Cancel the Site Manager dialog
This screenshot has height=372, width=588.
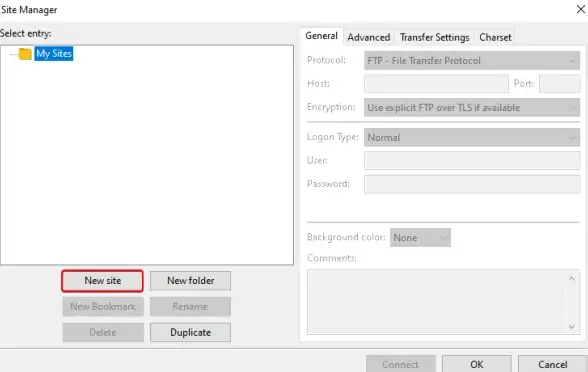point(553,364)
